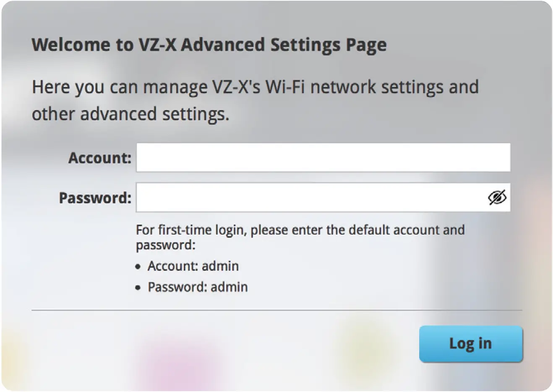Click the divider line above Log in
Image resolution: width=553 pixels, height=392 pixels.
pos(277,311)
